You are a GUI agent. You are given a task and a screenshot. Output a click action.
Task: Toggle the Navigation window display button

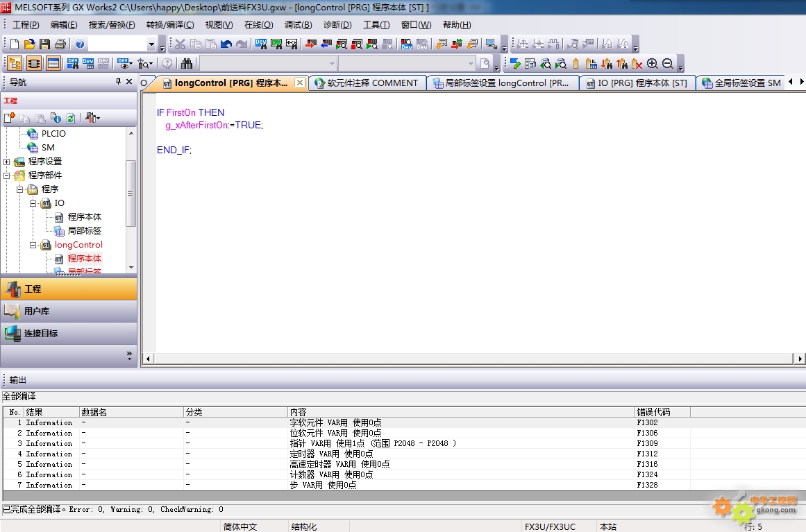click(14, 64)
